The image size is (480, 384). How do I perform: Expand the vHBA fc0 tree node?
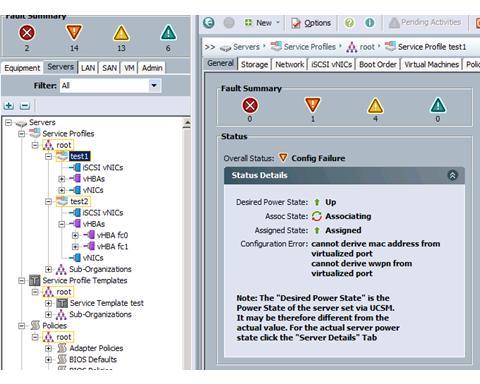coord(75,235)
